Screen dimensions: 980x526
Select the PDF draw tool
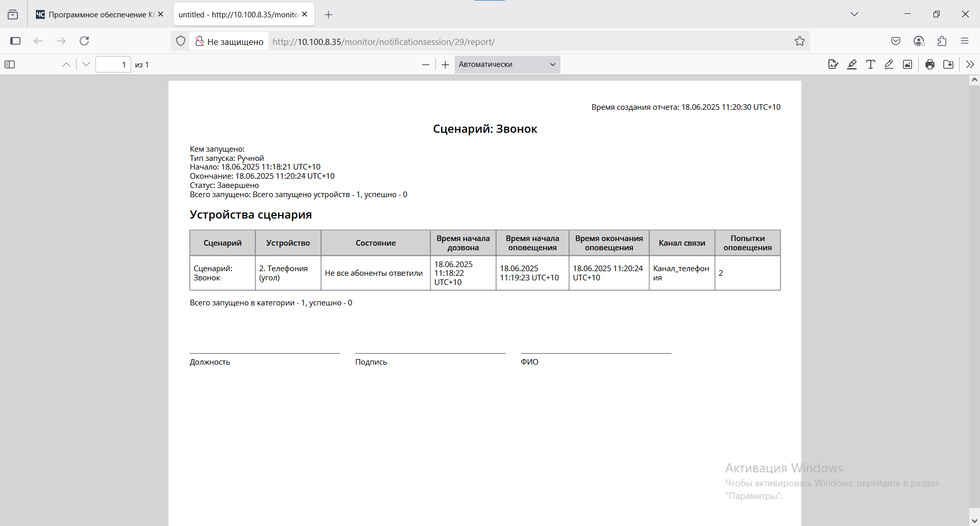tap(889, 64)
